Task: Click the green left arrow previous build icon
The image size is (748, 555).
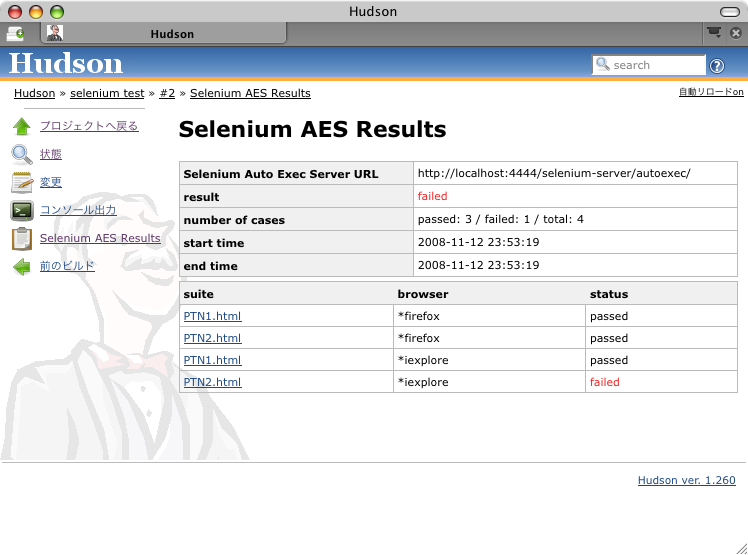Action: [21, 266]
